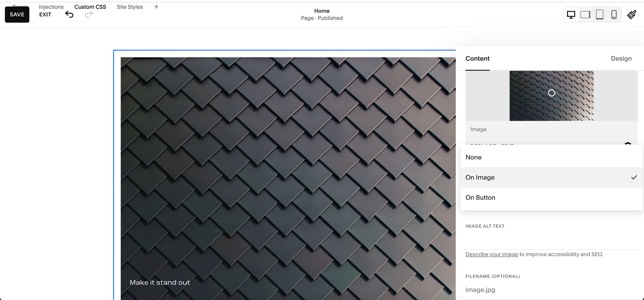Open the Design tab
The height and width of the screenshot is (300, 644).
(x=621, y=58)
